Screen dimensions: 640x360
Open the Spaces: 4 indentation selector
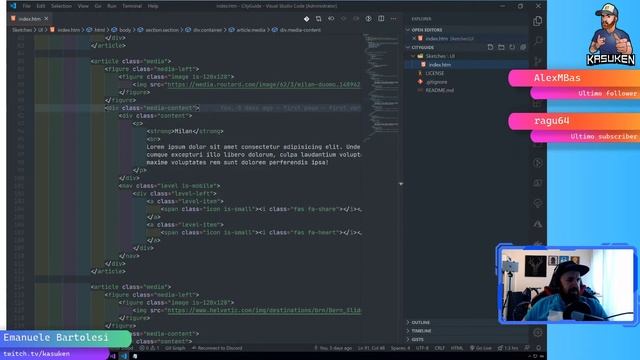tap(400, 348)
